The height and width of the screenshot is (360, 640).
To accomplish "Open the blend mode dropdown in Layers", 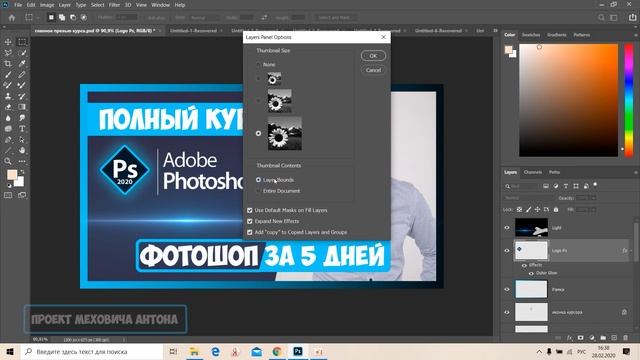I will click(x=530, y=198).
